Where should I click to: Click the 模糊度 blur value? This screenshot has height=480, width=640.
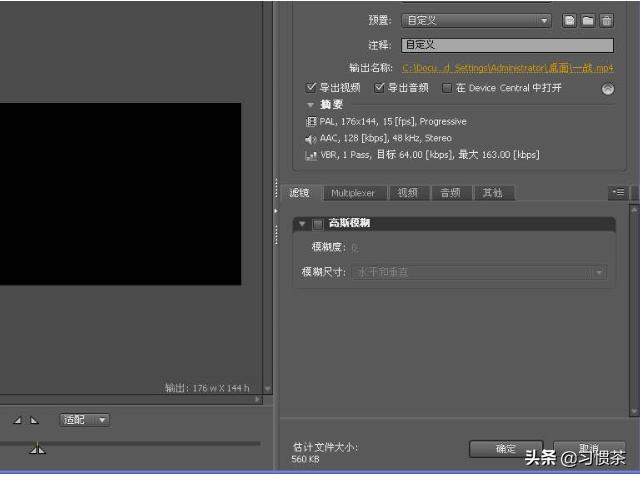pos(354,247)
